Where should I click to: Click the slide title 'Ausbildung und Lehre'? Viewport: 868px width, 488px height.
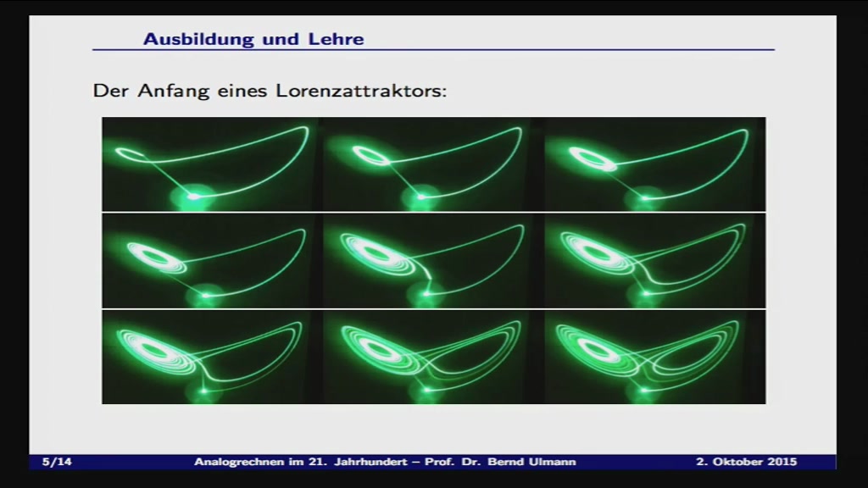pyautogui.click(x=253, y=39)
